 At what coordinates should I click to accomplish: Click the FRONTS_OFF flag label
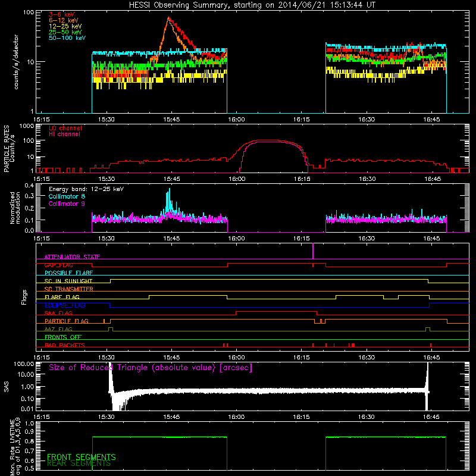pyautogui.click(x=63, y=337)
